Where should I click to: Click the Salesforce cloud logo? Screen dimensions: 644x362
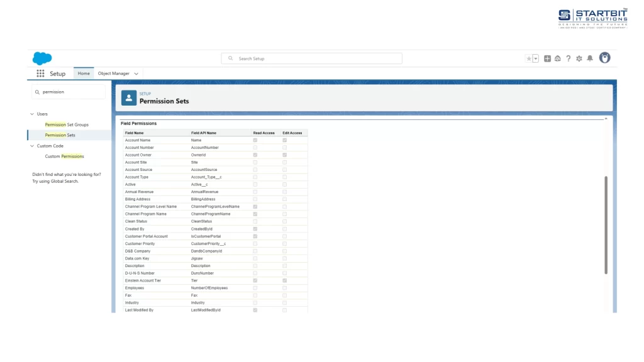[x=42, y=58]
